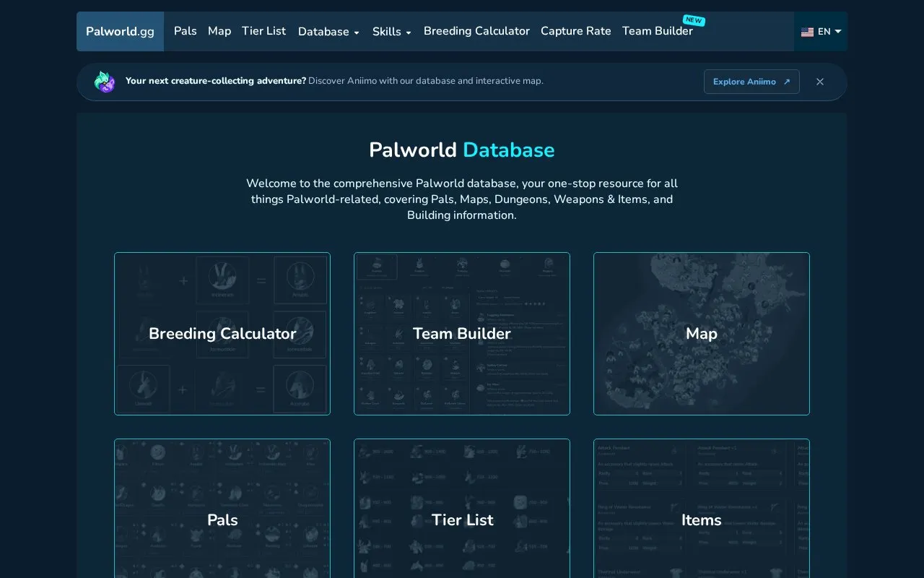Open the Tier List card
Viewport: 924px width, 578px height.
pos(462,509)
